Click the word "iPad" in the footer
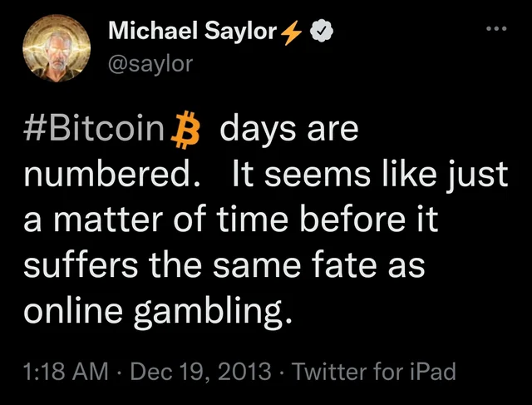 point(432,371)
